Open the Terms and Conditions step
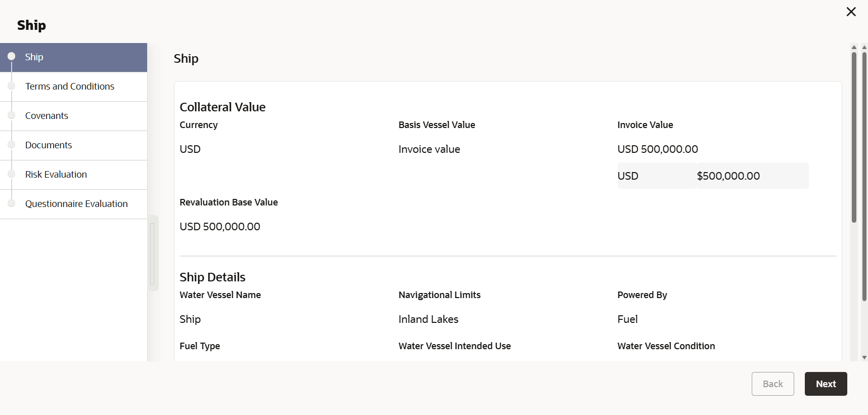The width and height of the screenshot is (868, 415). [x=70, y=87]
